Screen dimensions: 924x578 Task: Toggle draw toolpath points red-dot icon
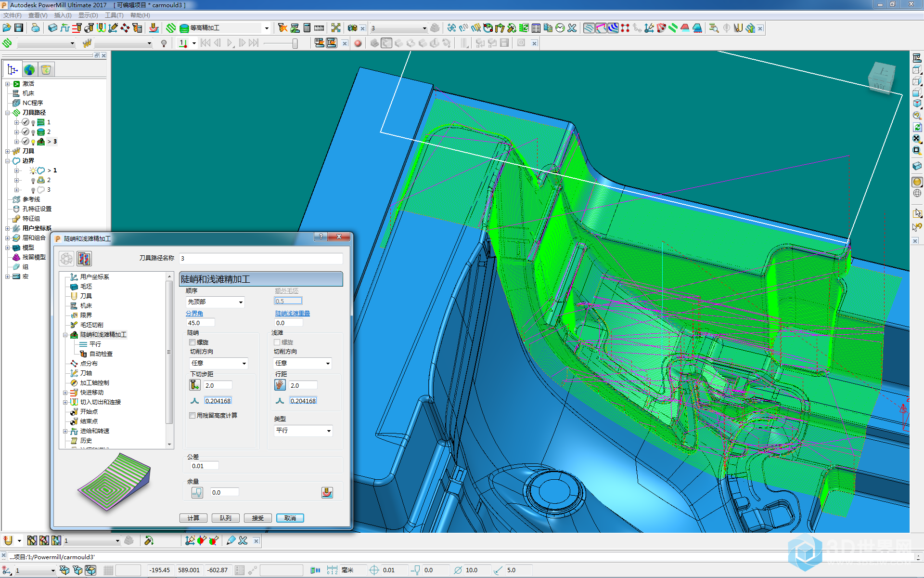pyautogui.click(x=625, y=28)
